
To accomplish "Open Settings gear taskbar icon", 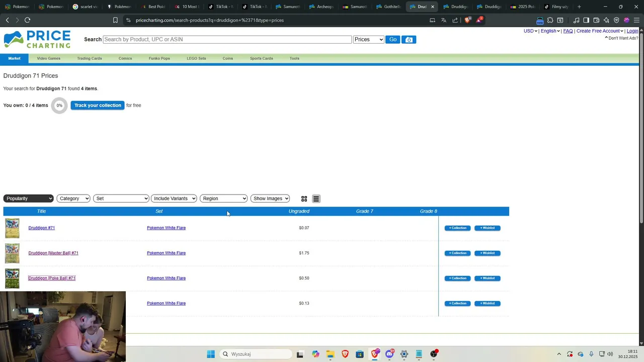I will pos(404,354).
